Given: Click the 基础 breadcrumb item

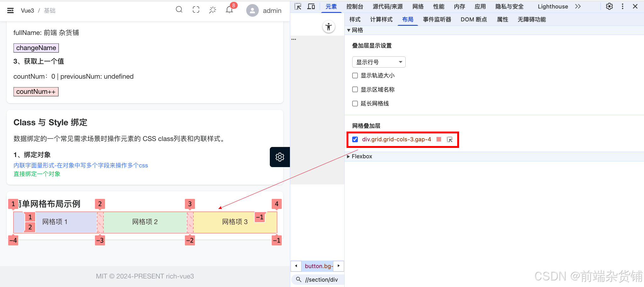Looking at the screenshot, I should (x=50, y=11).
